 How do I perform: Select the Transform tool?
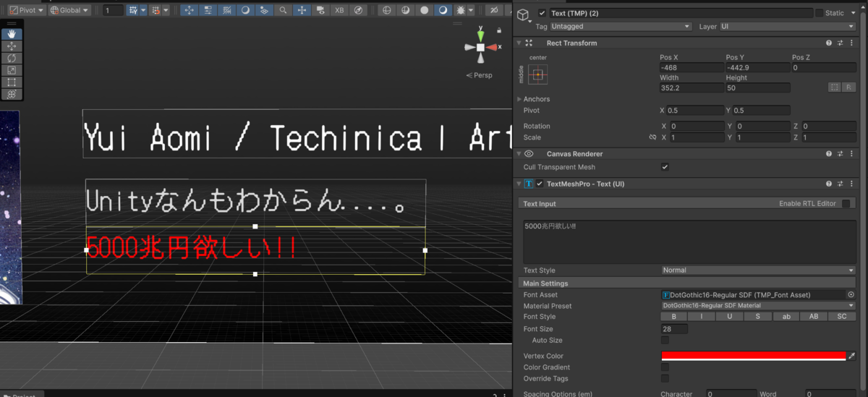12,94
